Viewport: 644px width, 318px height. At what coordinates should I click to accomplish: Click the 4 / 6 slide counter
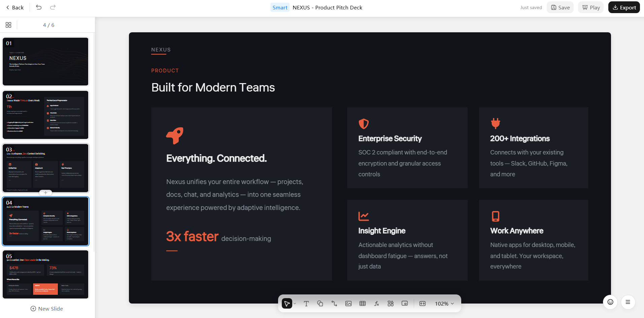(x=48, y=25)
